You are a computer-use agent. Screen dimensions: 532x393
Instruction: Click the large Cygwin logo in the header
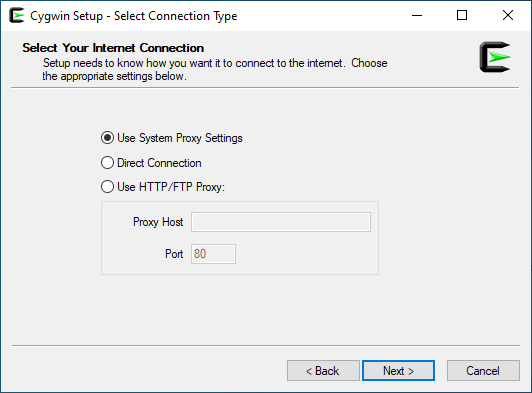pos(495,57)
